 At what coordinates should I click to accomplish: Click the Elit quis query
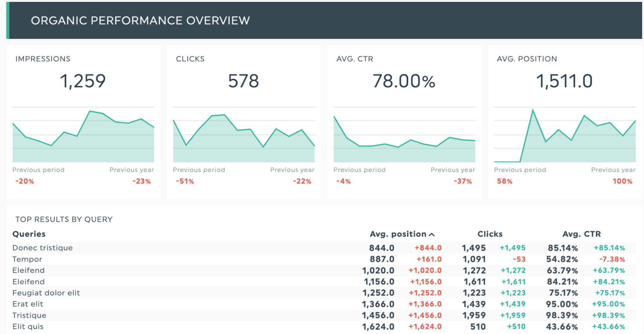point(28,327)
